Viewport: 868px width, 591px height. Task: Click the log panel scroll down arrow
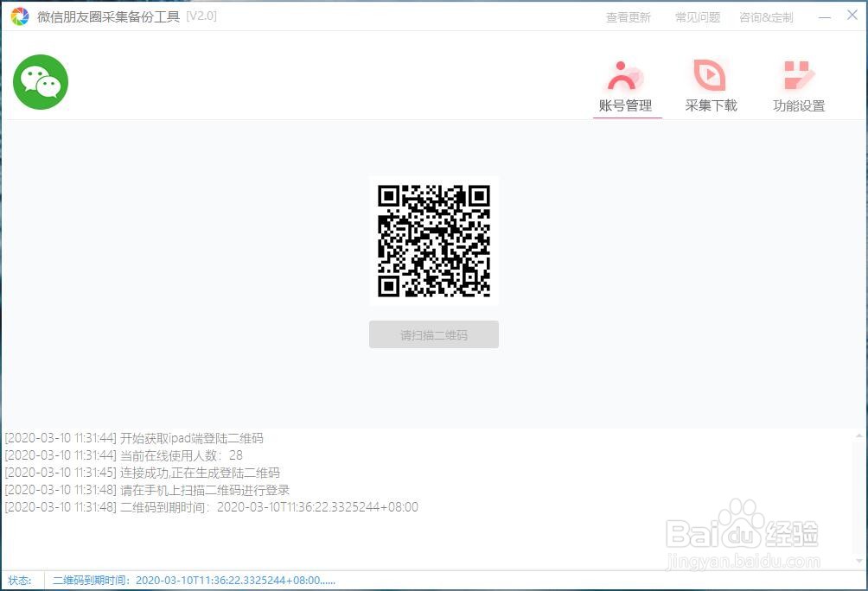coord(859,562)
